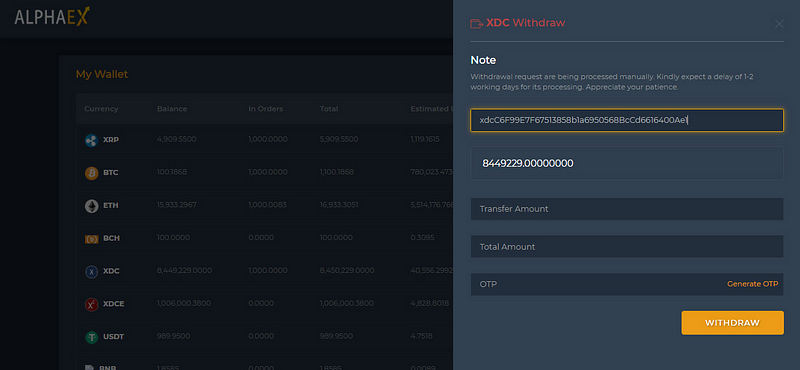Click the Generate OTP link

tap(753, 284)
